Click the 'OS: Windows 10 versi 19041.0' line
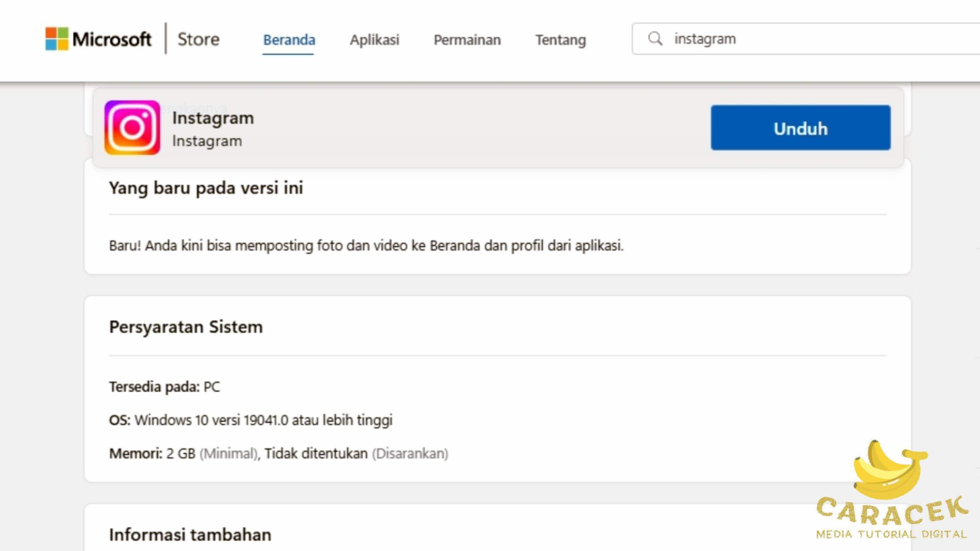 251,420
